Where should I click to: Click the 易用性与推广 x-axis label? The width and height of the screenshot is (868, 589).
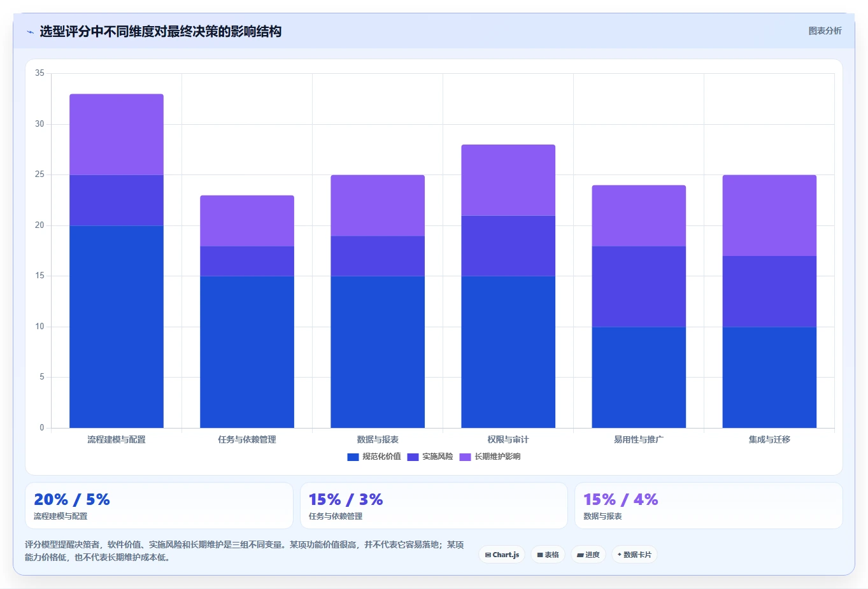[x=639, y=439]
